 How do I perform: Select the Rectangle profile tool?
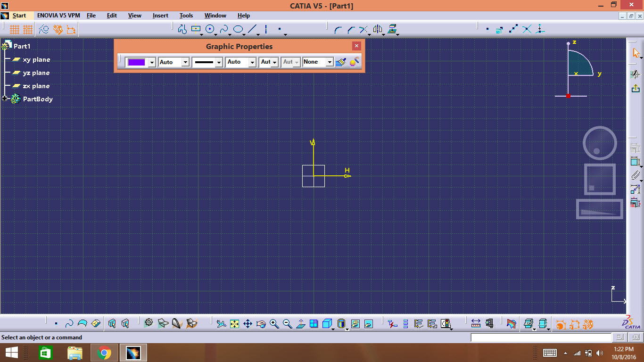click(196, 29)
